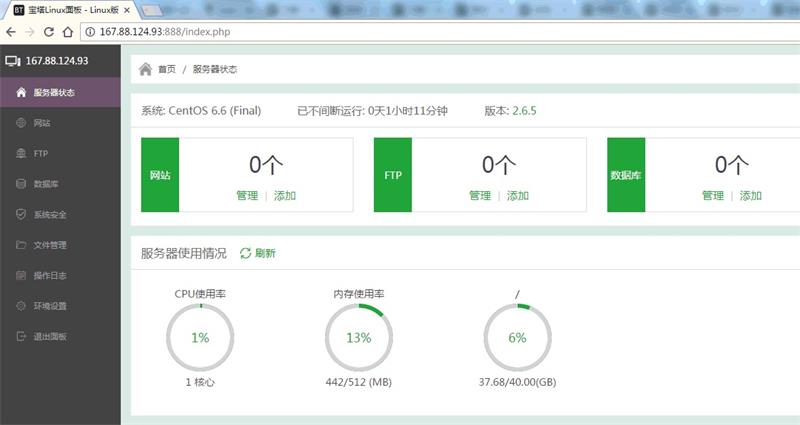Click the disk / 6% usage gauge

(x=517, y=337)
